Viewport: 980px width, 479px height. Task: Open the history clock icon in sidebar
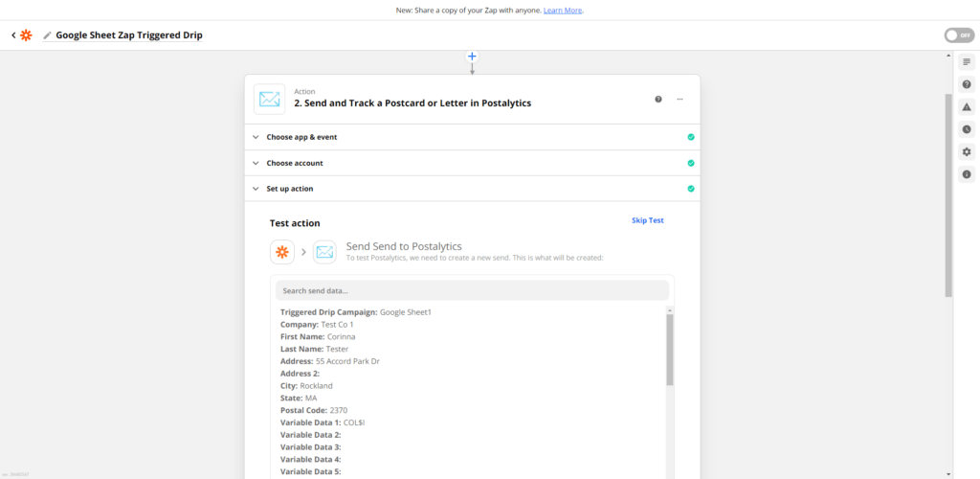(967, 129)
